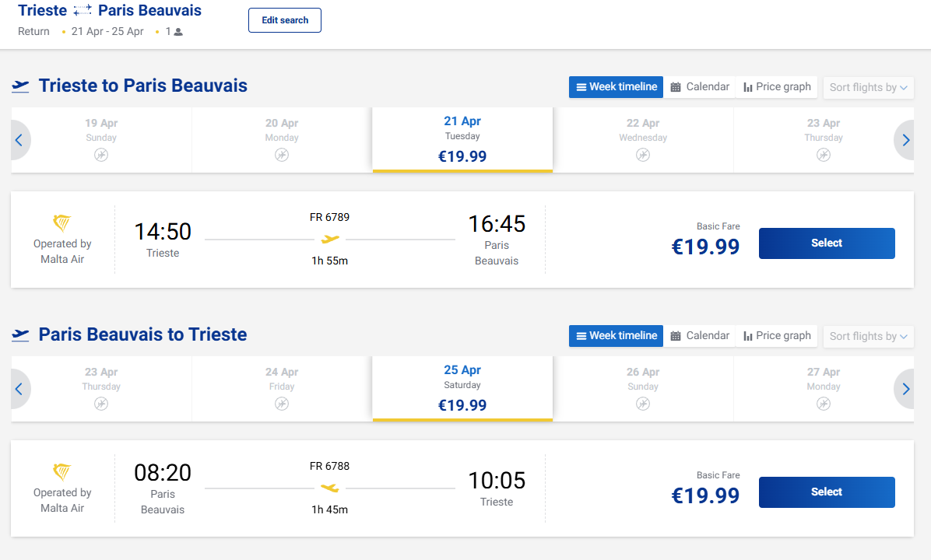Show return Price graph view
931x560 pixels.
click(777, 336)
